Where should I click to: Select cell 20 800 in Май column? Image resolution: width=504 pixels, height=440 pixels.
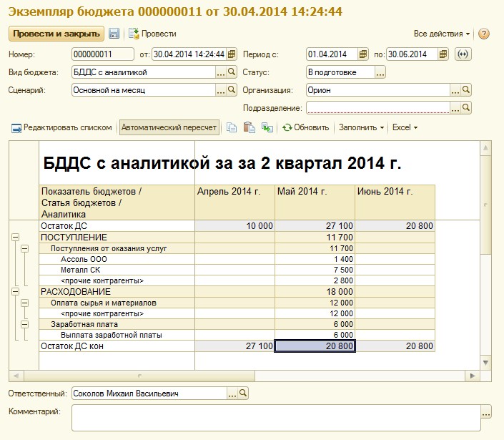click(x=315, y=346)
